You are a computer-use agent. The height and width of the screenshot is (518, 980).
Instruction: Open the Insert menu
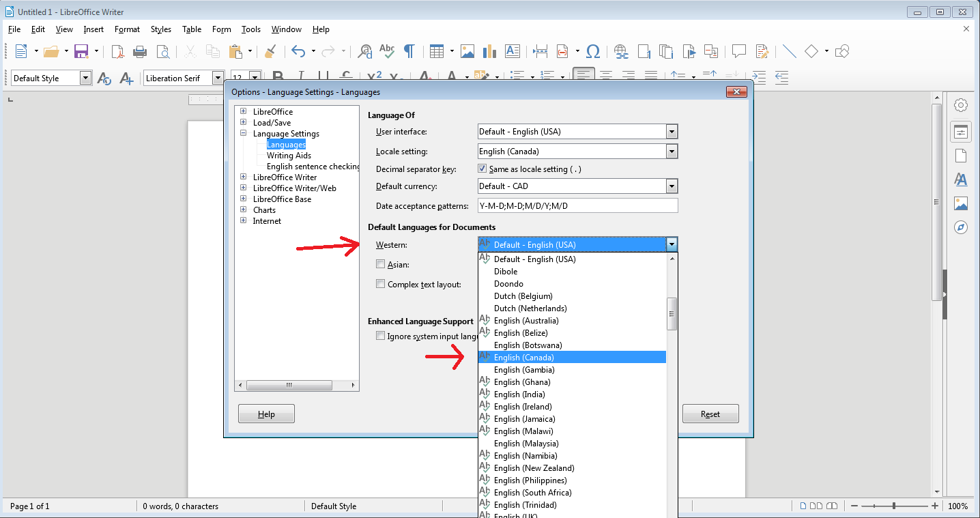[93, 29]
